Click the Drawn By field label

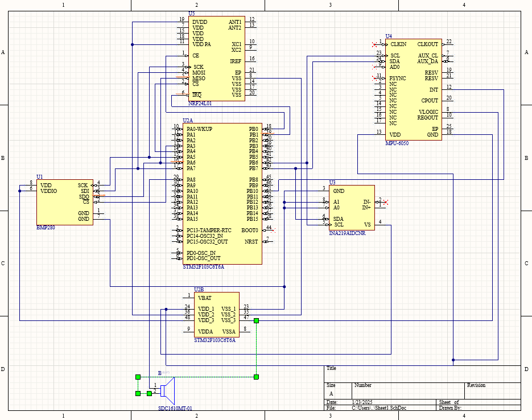pos(450,408)
